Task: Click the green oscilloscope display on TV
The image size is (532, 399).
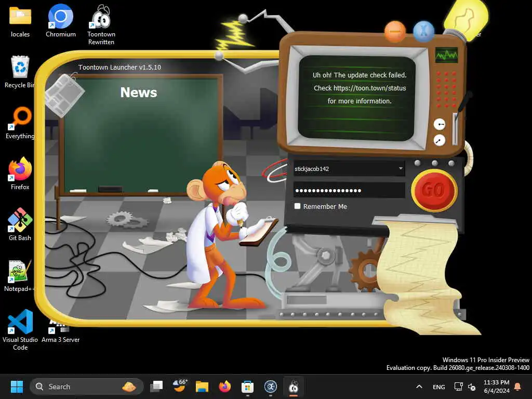Action: [x=446, y=55]
